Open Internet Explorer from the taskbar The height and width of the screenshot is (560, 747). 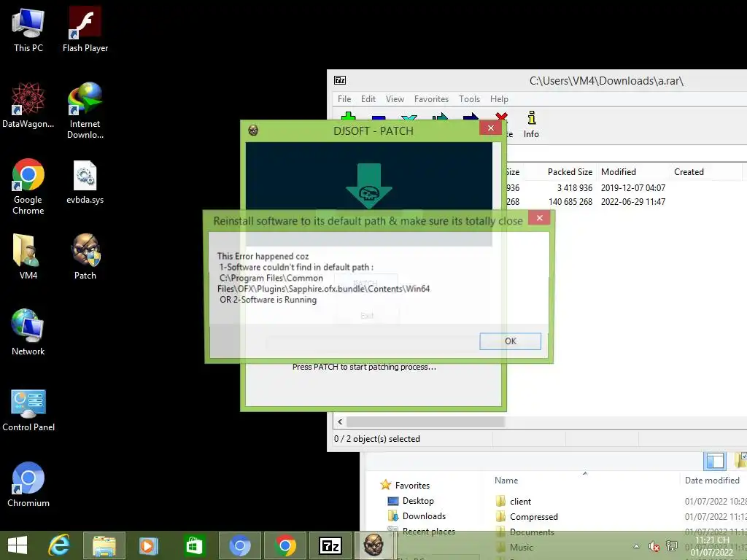(59, 545)
